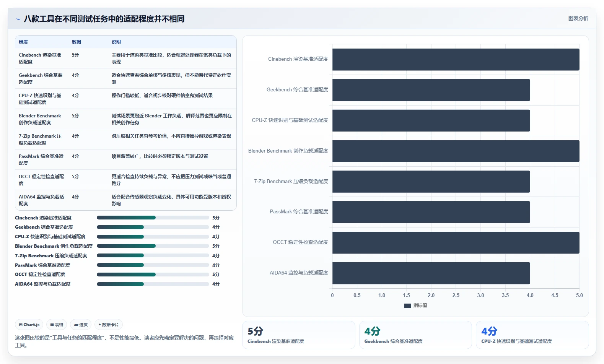Click the CPU-Z 快速识别与基础测试适配度 progress bar

153,237
